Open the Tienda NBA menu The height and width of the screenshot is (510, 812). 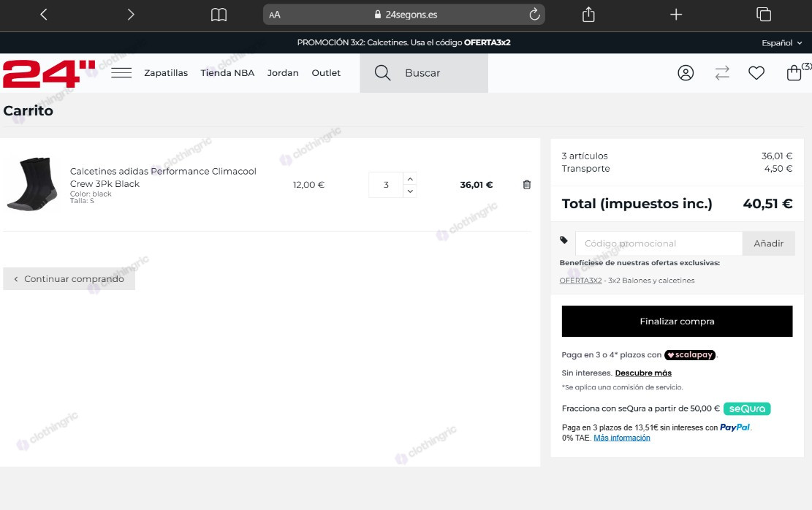click(x=227, y=73)
